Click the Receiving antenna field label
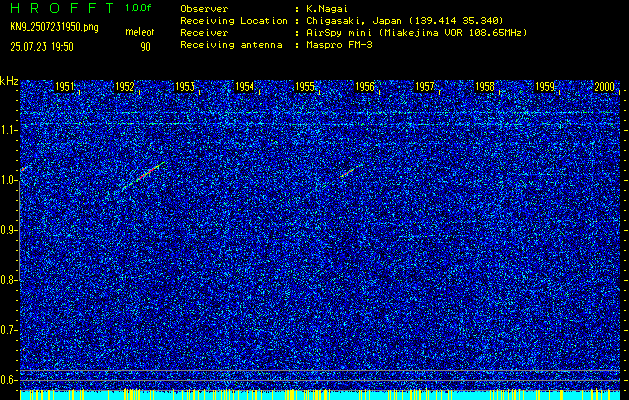 point(231,45)
